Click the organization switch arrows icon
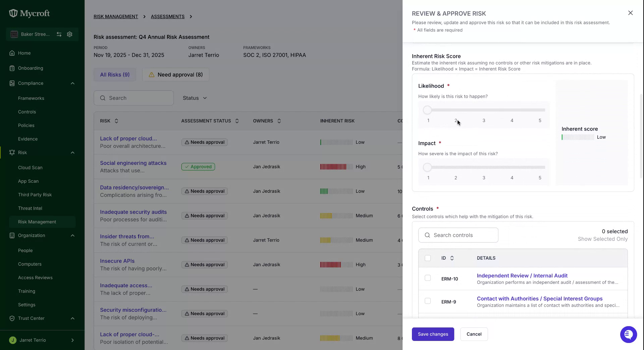 coord(59,34)
